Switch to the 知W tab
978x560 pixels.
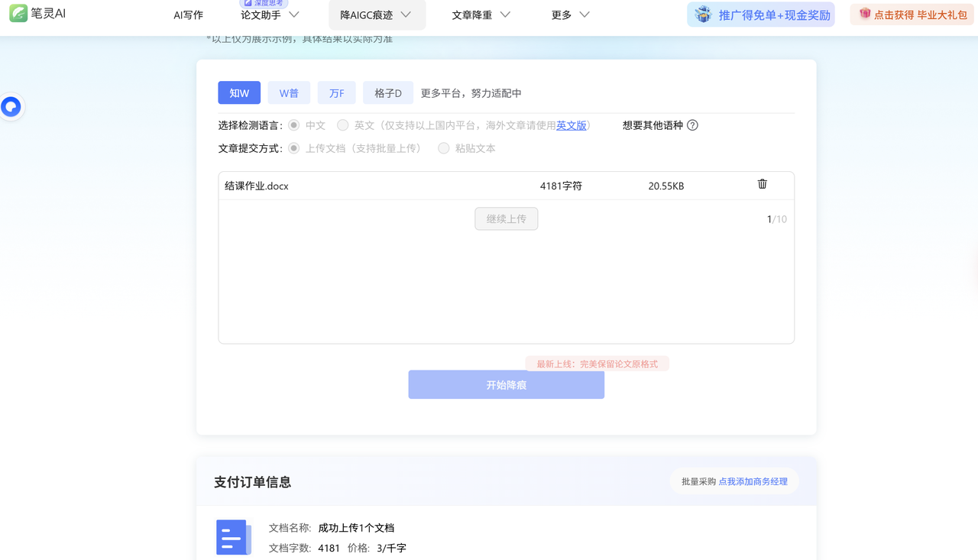[x=239, y=93]
